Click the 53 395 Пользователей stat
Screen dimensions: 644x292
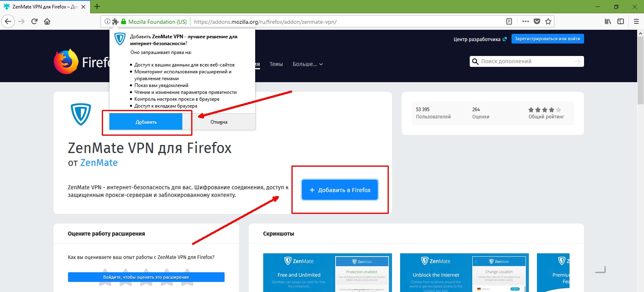click(x=433, y=113)
